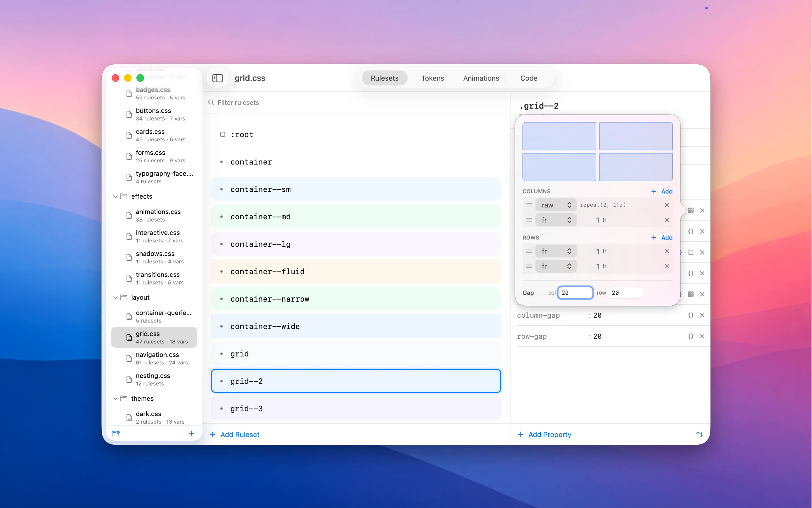Click the file icon beside navigation.css

click(129, 358)
